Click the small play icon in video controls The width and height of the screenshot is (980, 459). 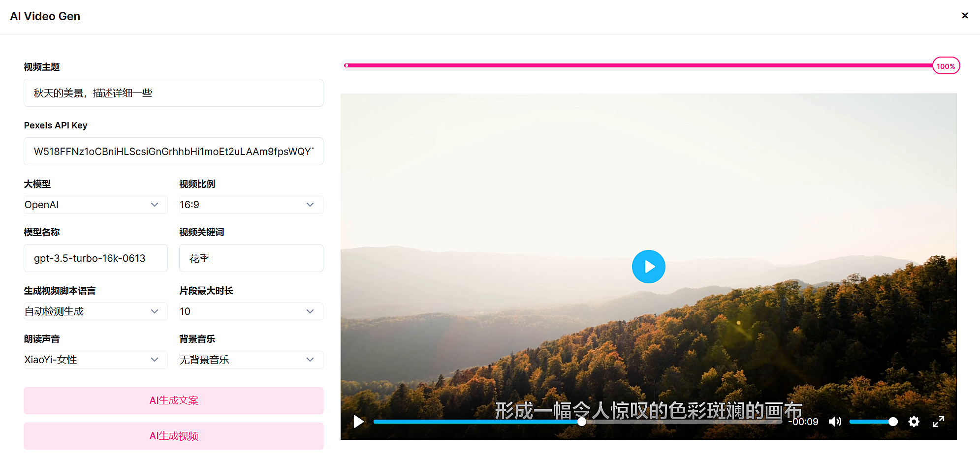[x=358, y=422]
